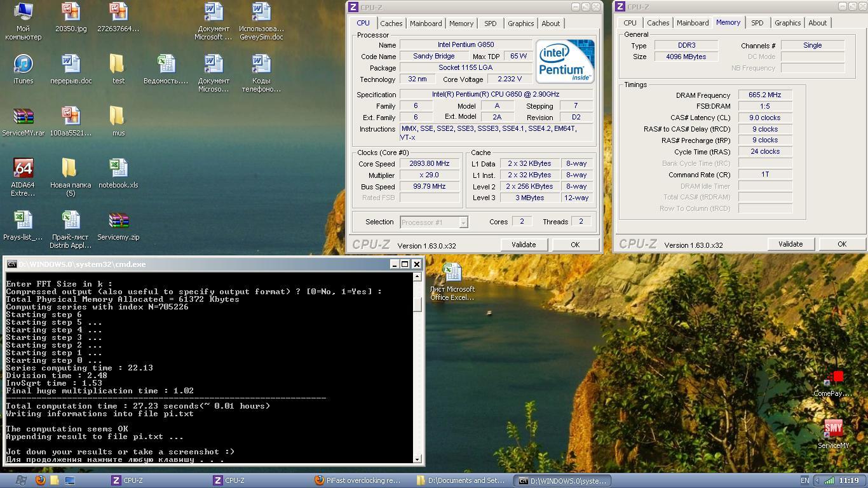Screen dimensions: 868x488
Task: Click Validate in the right CPU-Z window
Action: pos(790,244)
